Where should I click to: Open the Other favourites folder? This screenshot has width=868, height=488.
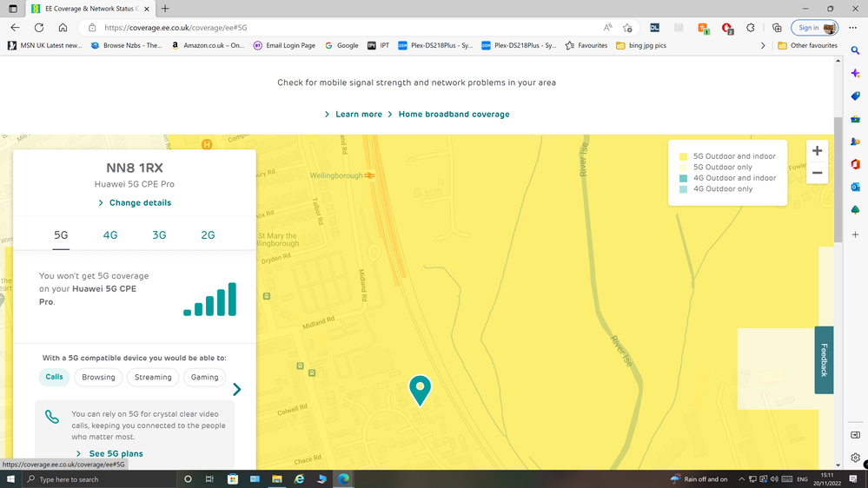click(x=808, y=45)
